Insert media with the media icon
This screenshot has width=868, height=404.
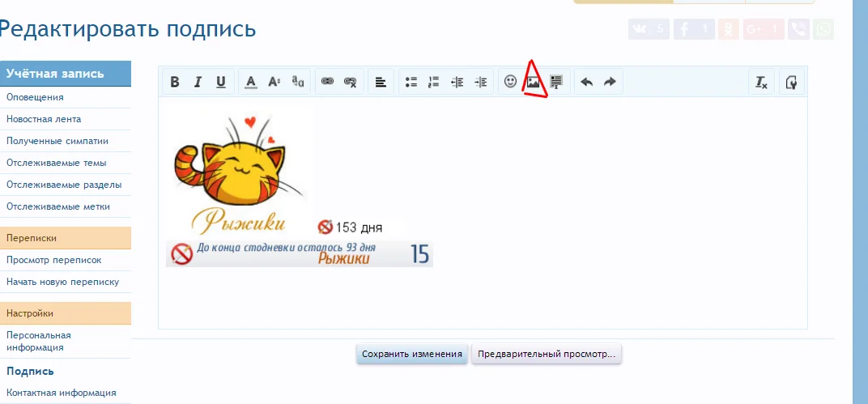point(556,82)
